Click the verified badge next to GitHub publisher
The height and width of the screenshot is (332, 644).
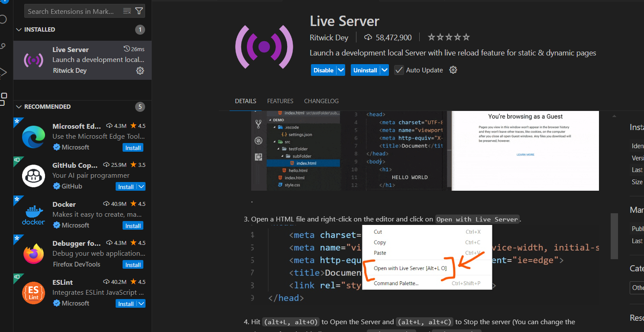56,186
